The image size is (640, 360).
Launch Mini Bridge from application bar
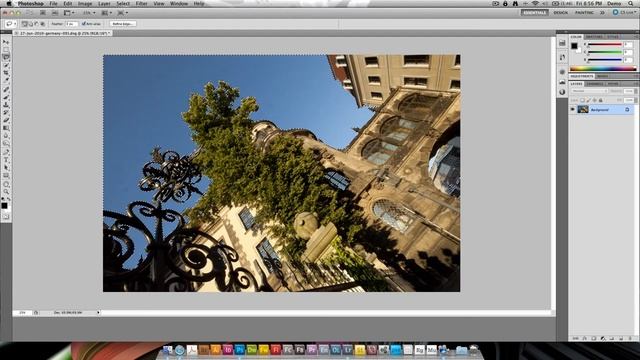tap(55, 13)
